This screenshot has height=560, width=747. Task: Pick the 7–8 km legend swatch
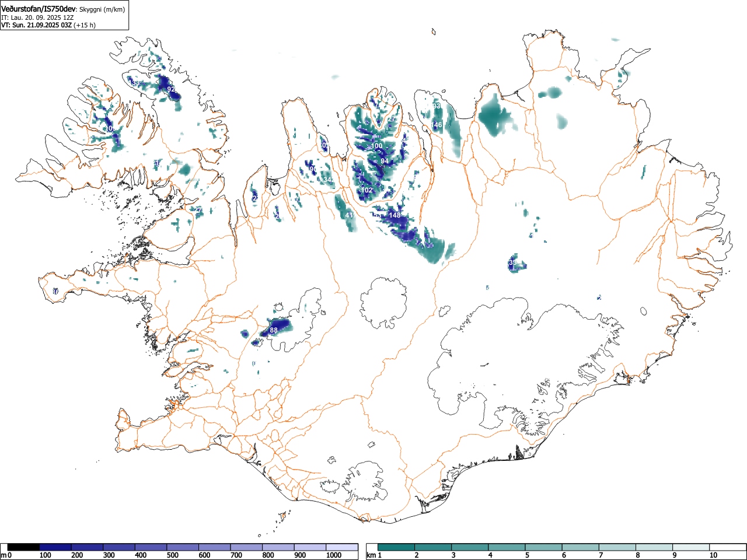[x=618, y=547]
